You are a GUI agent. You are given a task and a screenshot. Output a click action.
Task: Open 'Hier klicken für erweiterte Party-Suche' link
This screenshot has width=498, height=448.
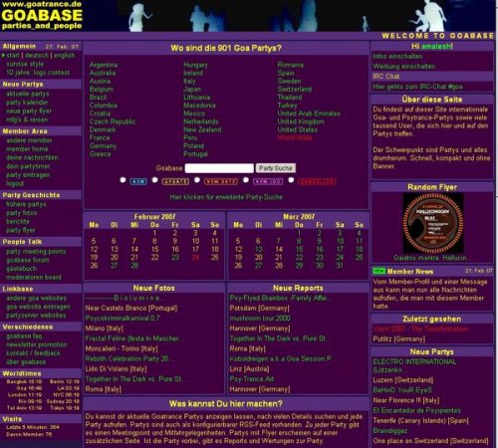[x=226, y=197]
